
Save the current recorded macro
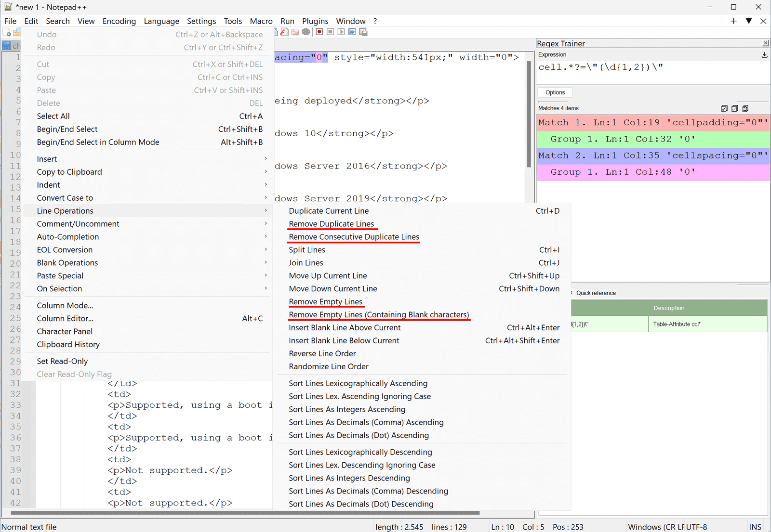pyautogui.click(x=363, y=32)
